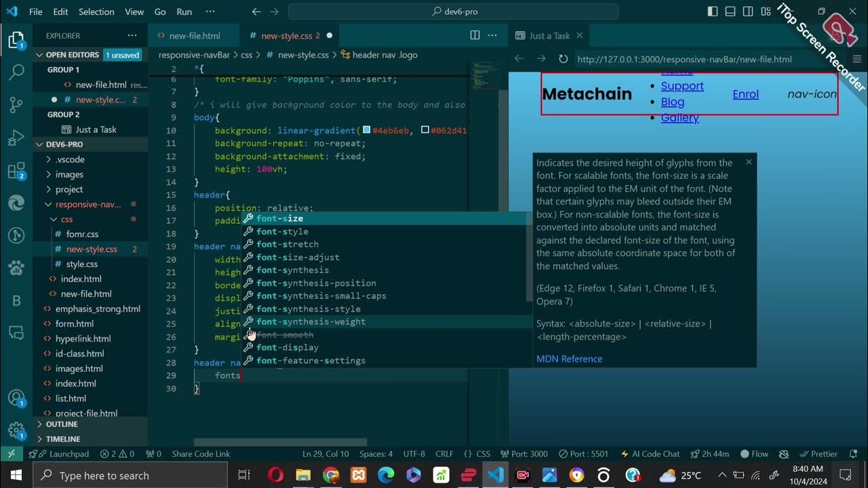
Task: Click the #4eb6eb color swatch
Action: (367, 130)
